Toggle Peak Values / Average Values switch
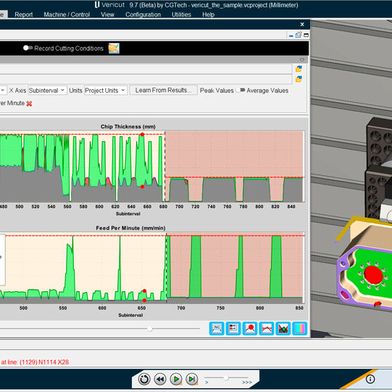 pyautogui.click(x=240, y=90)
